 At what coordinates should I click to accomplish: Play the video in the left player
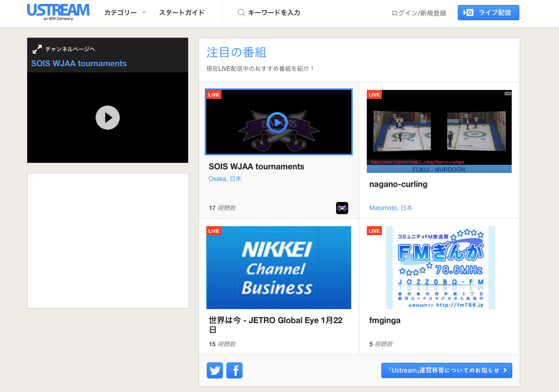[x=108, y=118]
